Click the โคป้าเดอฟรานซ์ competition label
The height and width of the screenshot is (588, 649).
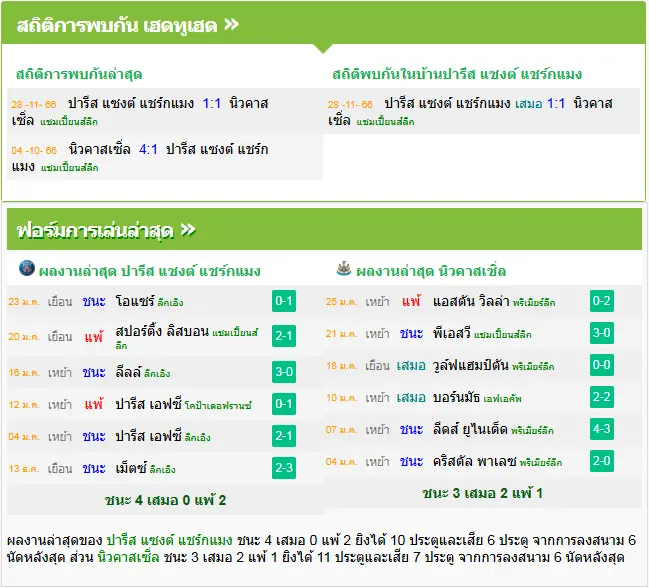pos(218,406)
